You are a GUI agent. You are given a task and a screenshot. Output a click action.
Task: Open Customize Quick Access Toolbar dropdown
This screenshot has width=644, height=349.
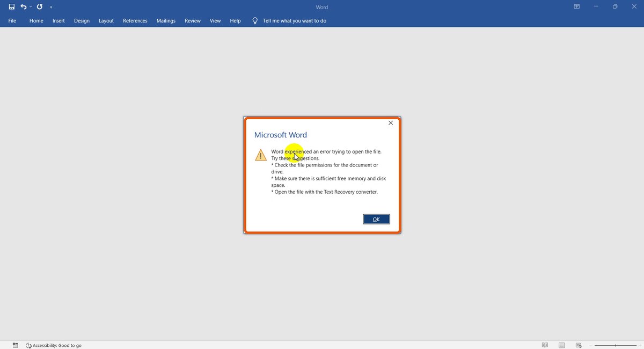coord(51,8)
